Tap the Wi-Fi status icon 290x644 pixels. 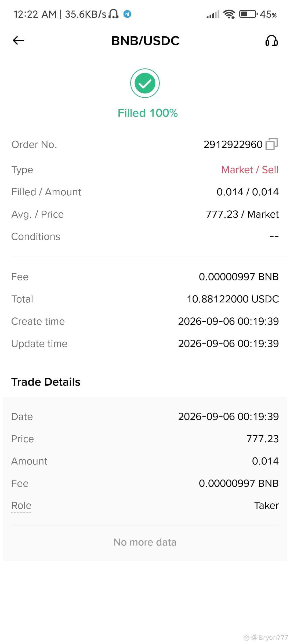(229, 14)
